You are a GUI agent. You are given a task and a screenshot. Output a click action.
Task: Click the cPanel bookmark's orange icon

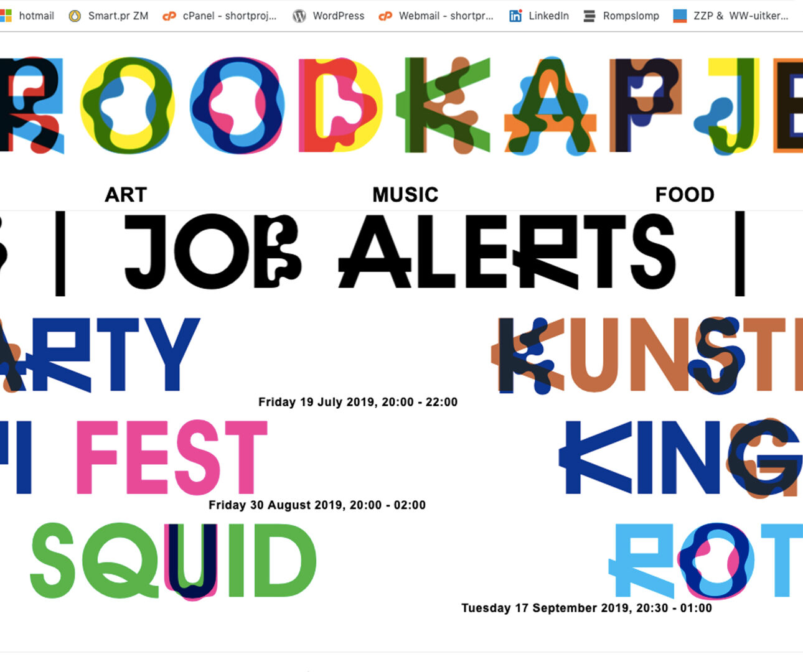(x=169, y=16)
